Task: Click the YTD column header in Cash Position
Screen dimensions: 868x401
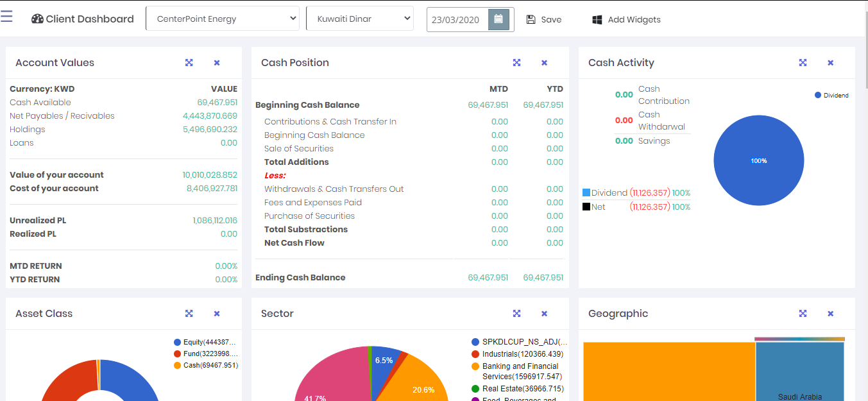Action: (x=555, y=89)
